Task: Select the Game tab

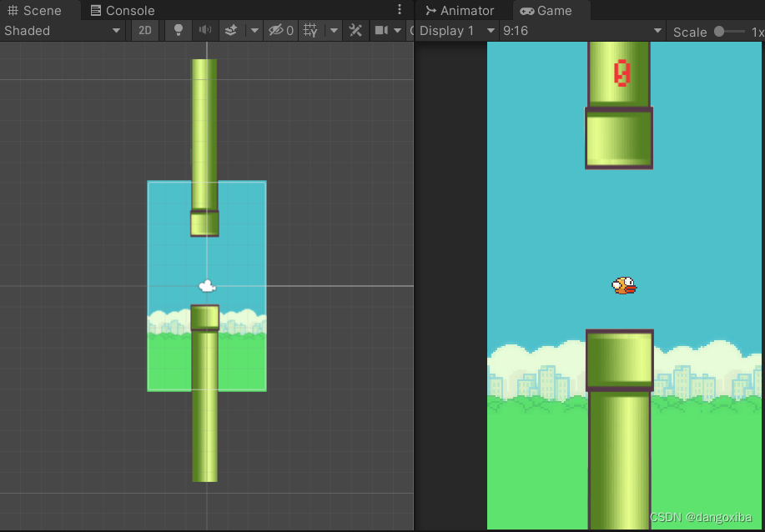Action: 546,10
